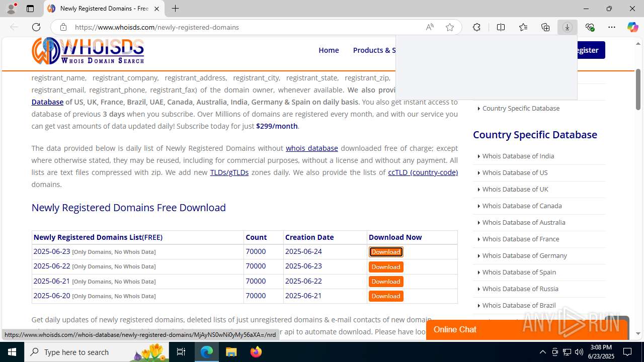Click the 2025-06-21 domains list link
This screenshot has height=362, width=644.
(x=95, y=281)
